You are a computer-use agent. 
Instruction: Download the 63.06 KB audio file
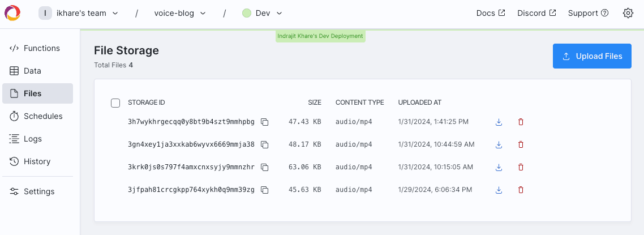coord(499,167)
